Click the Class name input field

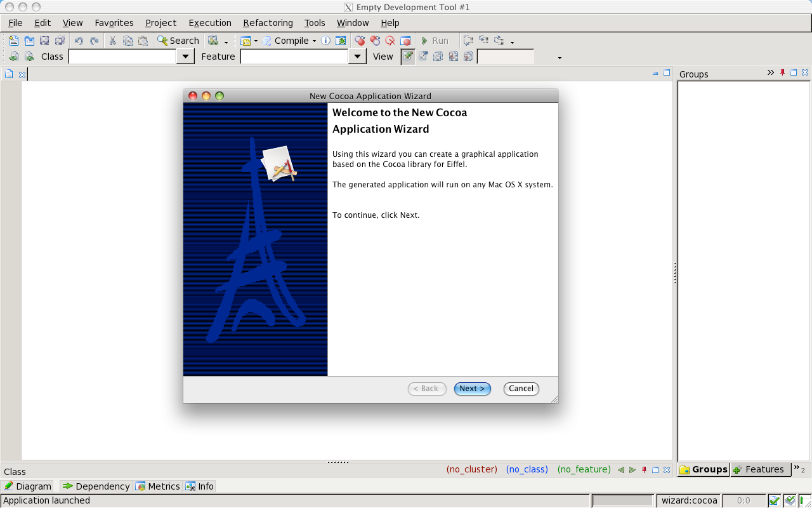tap(122, 57)
